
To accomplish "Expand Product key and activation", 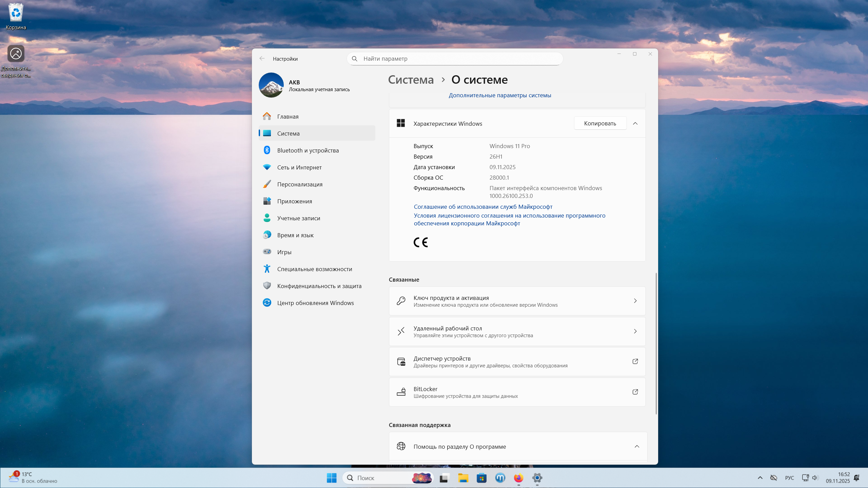I will point(517,301).
